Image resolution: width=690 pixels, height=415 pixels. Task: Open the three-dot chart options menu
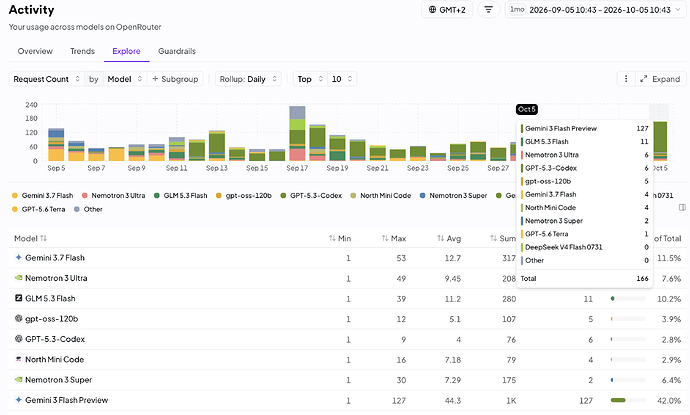coord(626,79)
